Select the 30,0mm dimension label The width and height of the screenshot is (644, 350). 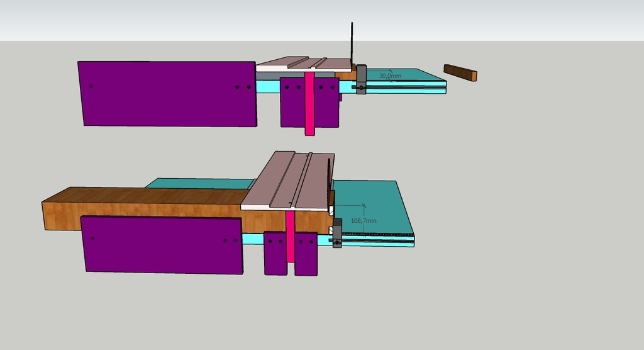coord(390,76)
